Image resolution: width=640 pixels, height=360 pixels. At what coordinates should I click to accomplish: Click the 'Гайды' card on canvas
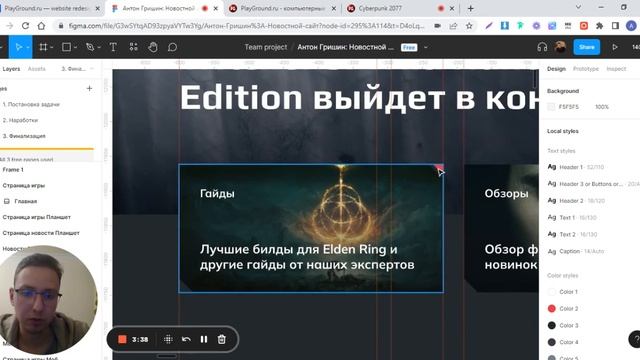311,229
